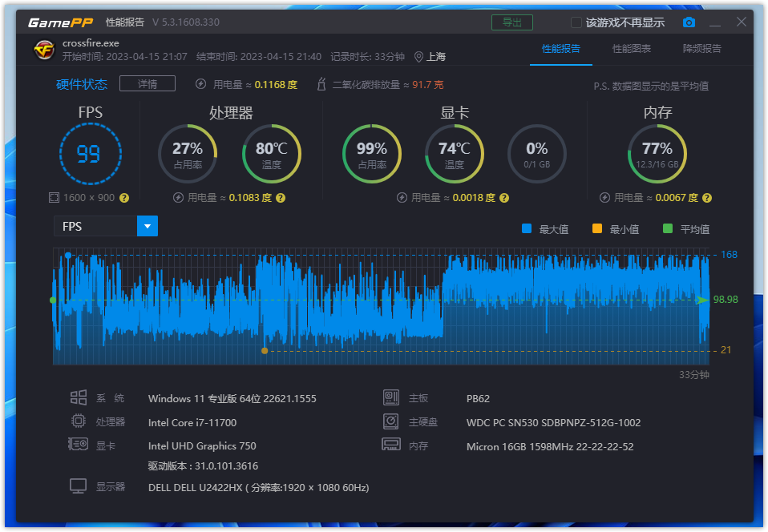Click the power icon in the 内存 section
Viewport: 768px width, 532px height.
coord(605,198)
